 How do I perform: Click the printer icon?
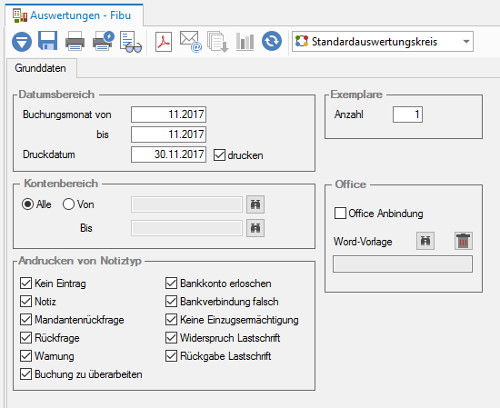click(x=75, y=41)
